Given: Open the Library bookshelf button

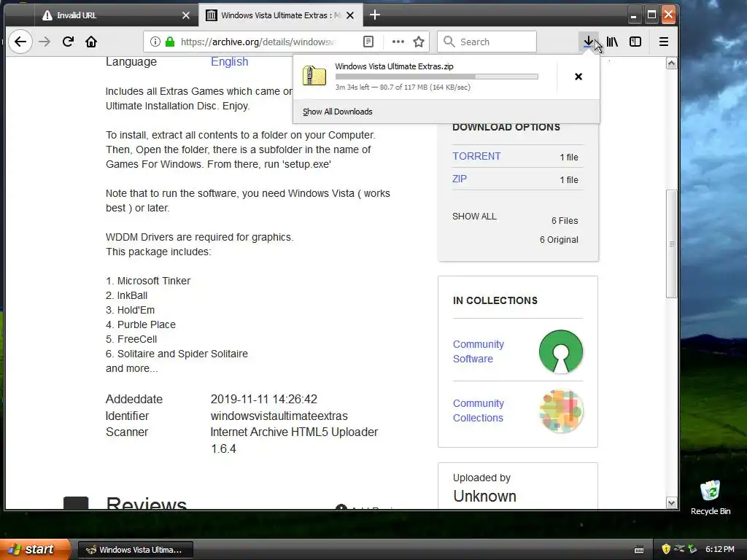Looking at the screenshot, I should (x=612, y=42).
